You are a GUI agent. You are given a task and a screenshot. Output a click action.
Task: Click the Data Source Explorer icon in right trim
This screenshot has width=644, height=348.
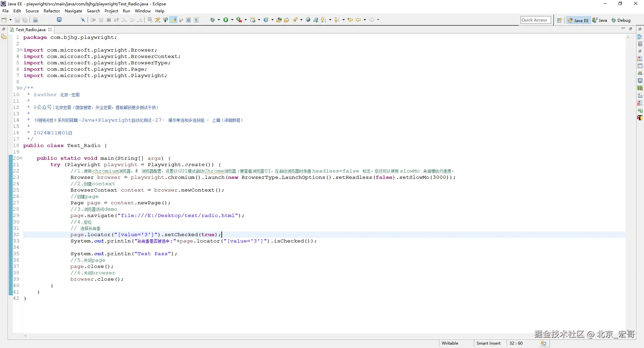pyautogui.click(x=640, y=88)
